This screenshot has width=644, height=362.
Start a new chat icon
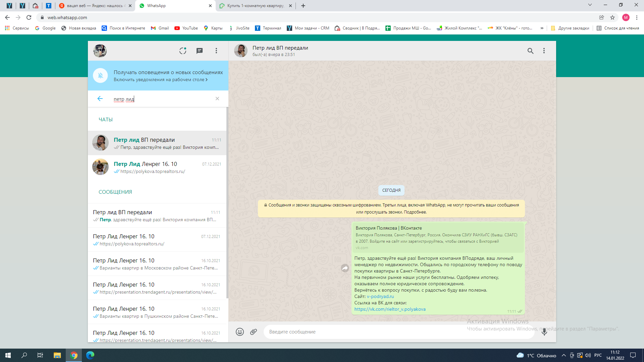[x=200, y=51]
